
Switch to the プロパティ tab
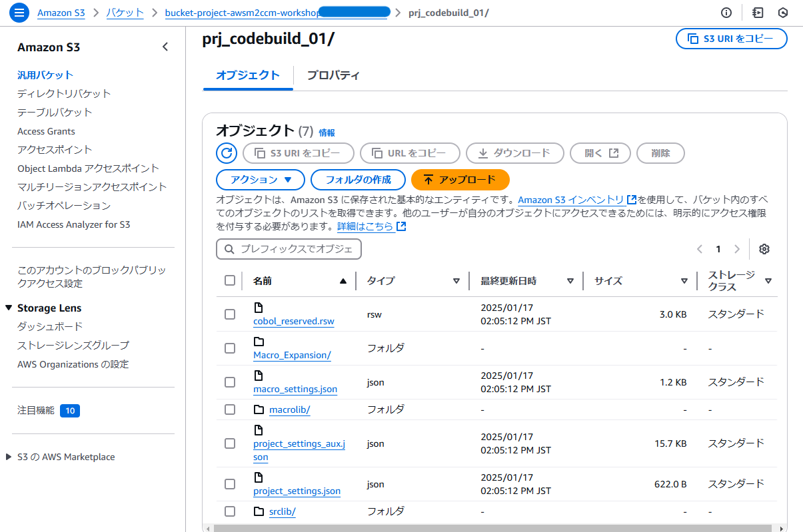coord(333,75)
